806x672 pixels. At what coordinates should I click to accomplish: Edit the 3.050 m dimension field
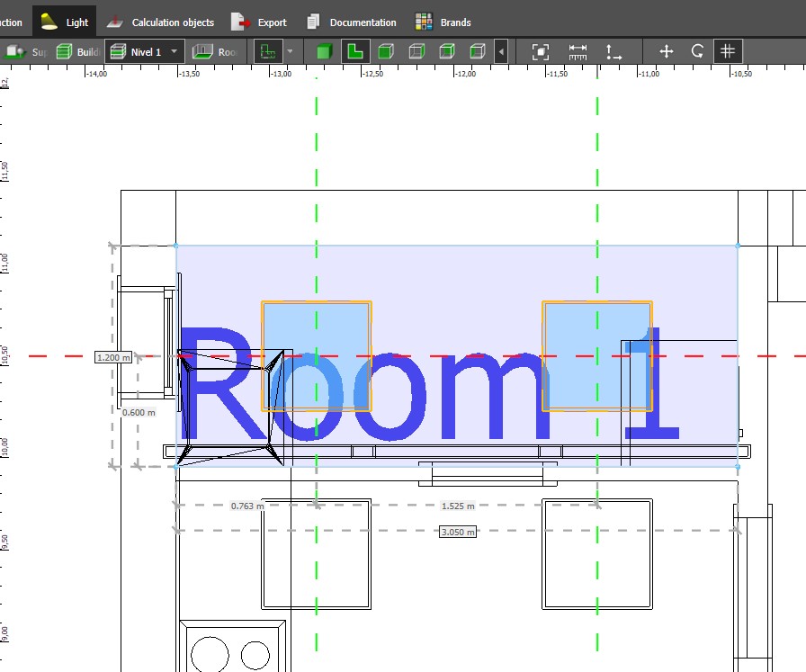457,532
